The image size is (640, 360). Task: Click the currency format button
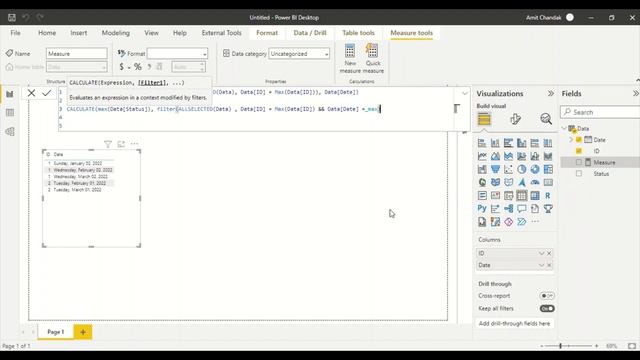pyautogui.click(x=121, y=67)
